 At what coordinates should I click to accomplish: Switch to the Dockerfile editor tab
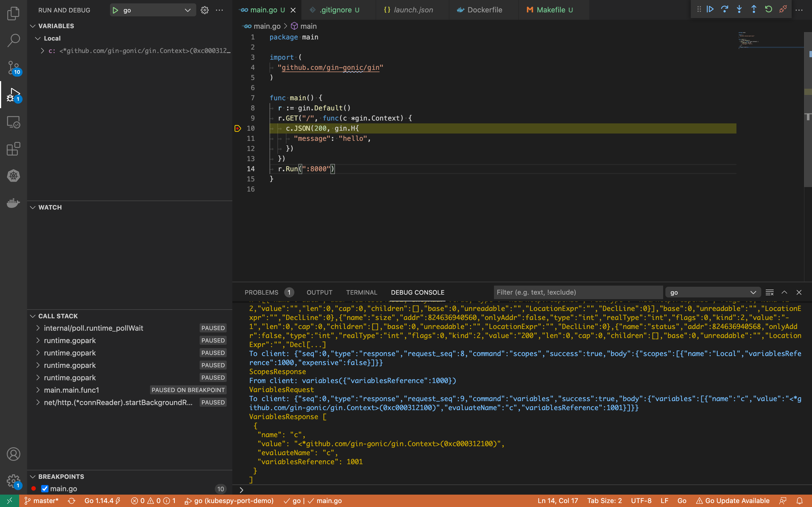484,10
